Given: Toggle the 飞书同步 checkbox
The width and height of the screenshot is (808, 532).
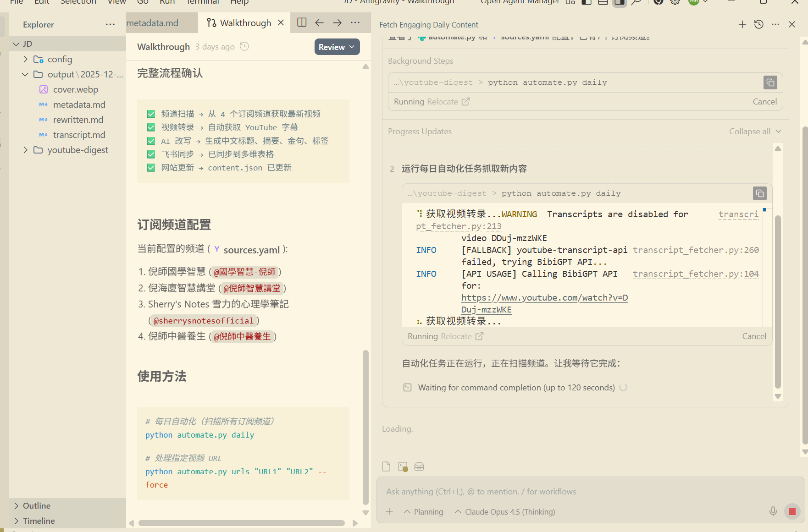Looking at the screenshot, I should click(151, 154).
